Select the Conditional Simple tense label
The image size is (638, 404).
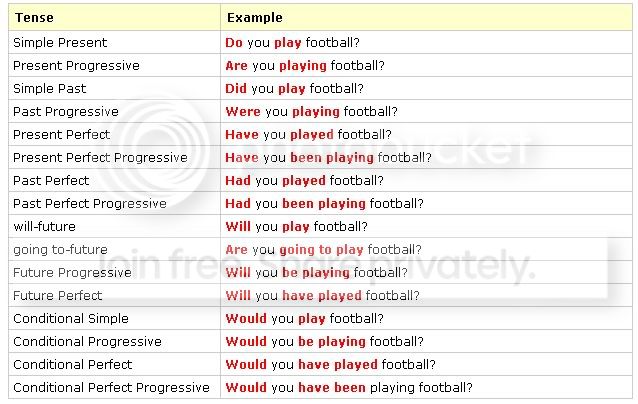(x=71, y=319)
